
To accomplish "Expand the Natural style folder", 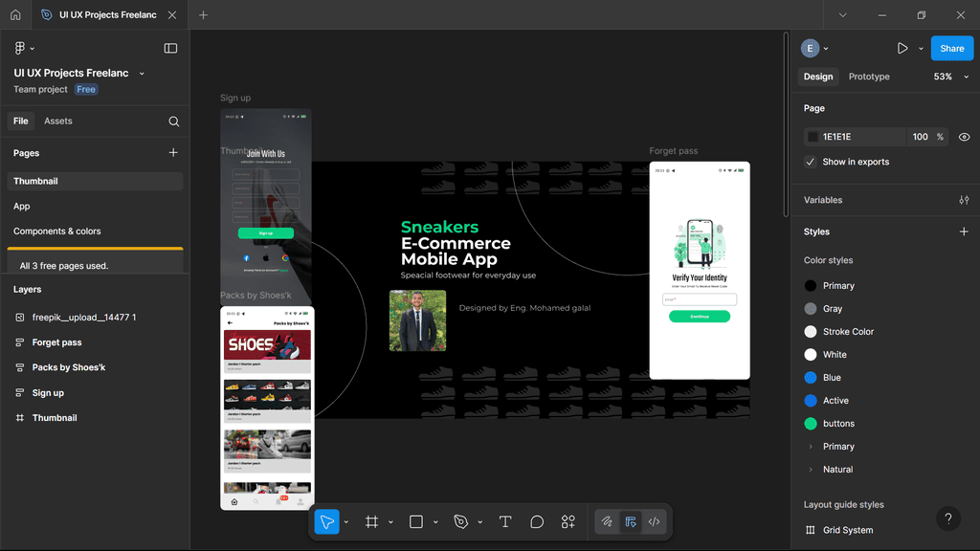I will click(x=811, y=470).
